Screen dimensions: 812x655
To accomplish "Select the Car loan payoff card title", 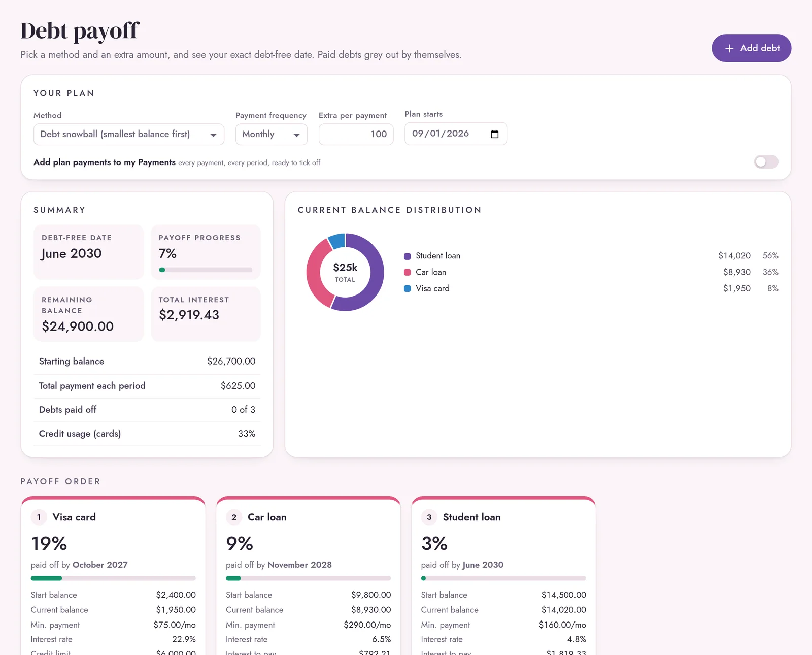I will [267, 517].
